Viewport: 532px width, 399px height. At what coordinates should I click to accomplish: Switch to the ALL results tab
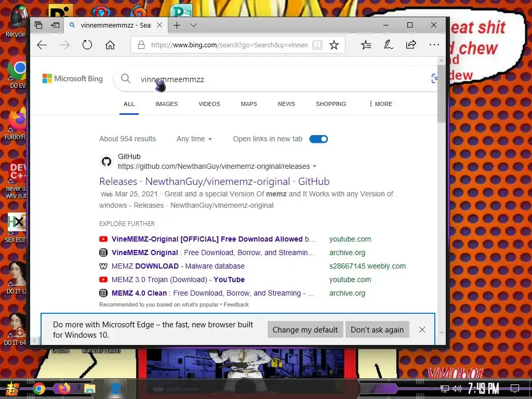tap(129, 104)
